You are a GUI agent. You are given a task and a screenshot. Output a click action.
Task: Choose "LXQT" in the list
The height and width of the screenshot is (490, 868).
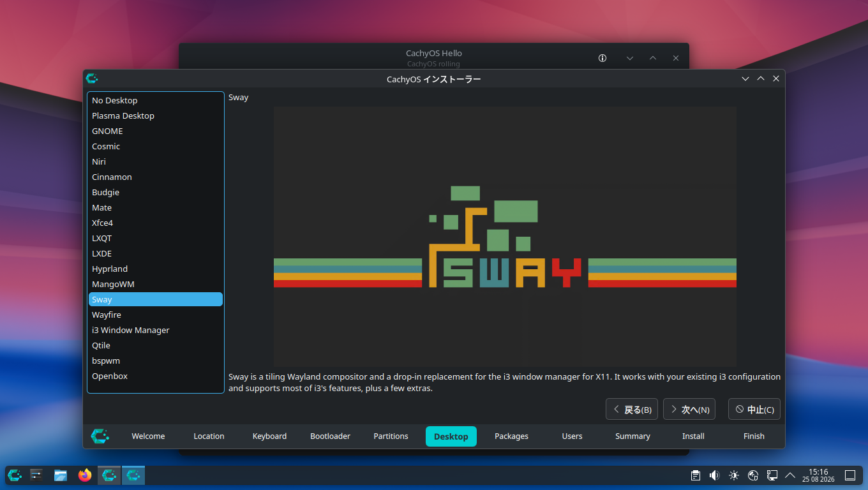tap(156, 238)
